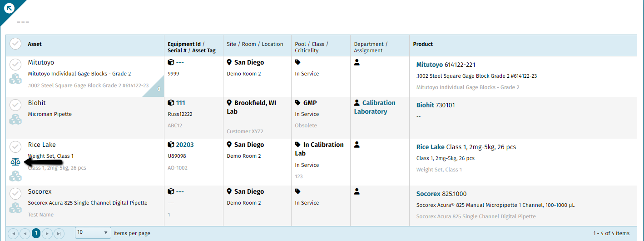Screen dimensions: 644x241
Task: Go to the previous page of results
Action: pos(25,233)
